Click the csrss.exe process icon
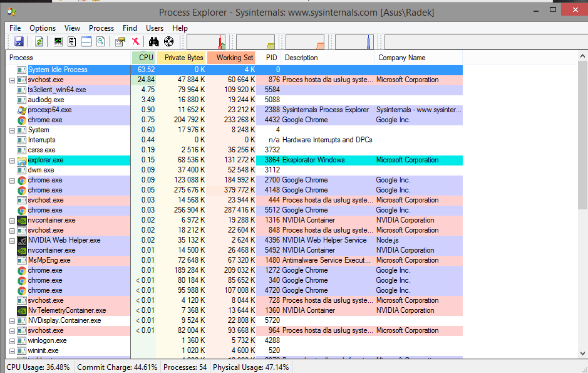This screenshot has height=373, width=588. (22, 150)
